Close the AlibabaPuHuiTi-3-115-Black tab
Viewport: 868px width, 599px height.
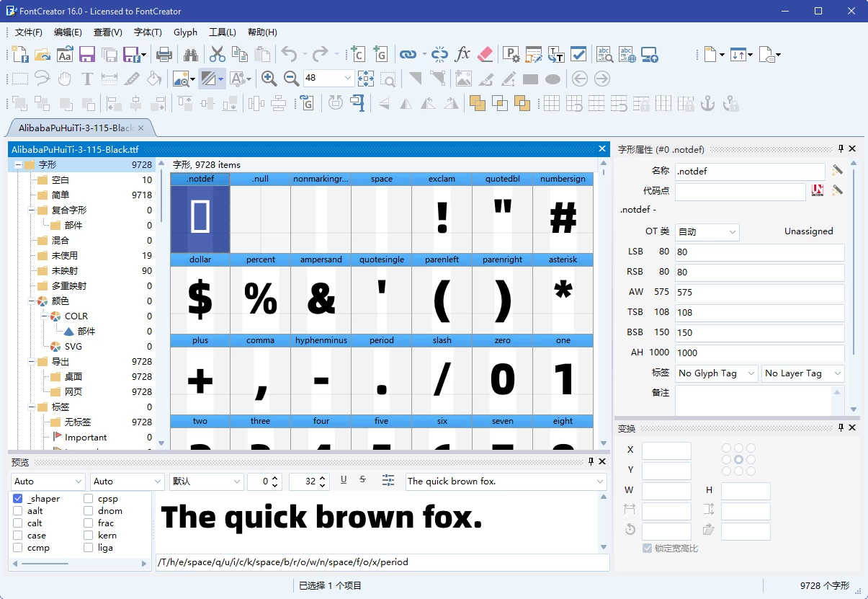coord(141,128)
